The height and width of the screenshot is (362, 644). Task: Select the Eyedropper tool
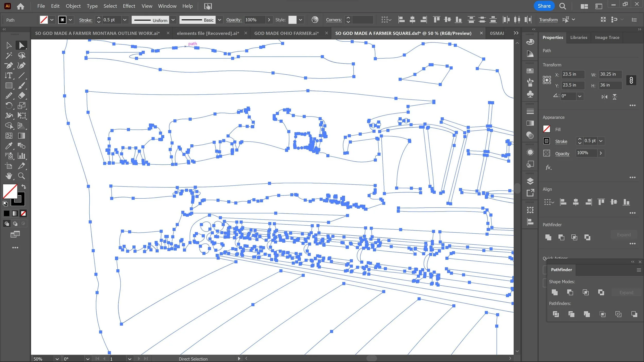pos(9,146)
